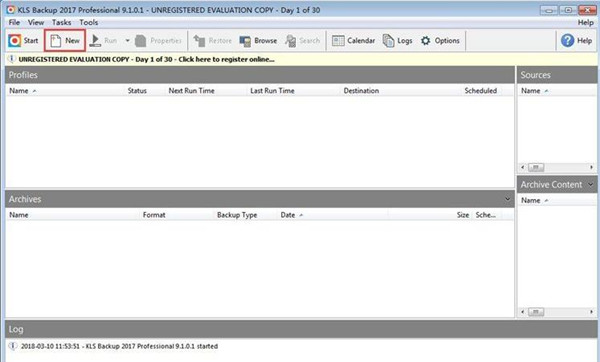Sort Sources by Name column
The width and height of the screenshot is (600, 362).
[x=531, y=91]
